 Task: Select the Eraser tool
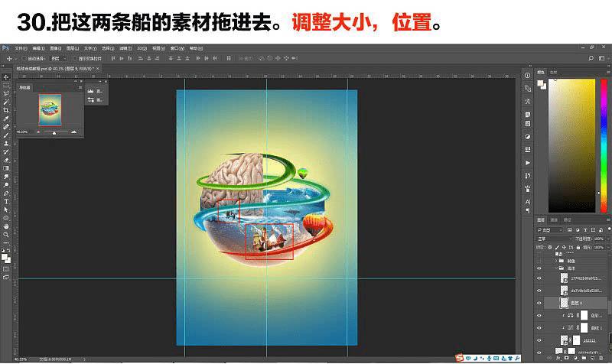[6, 160]
